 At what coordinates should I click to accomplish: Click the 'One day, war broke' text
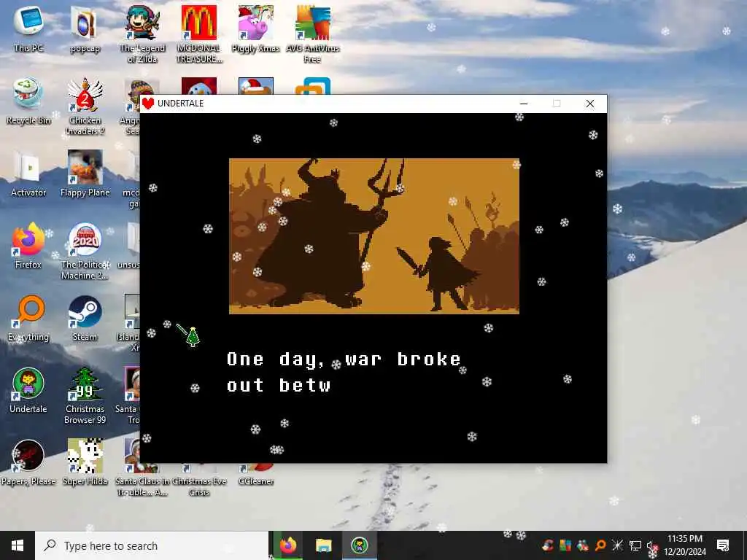pyautogui.click(x=344, y=359)
